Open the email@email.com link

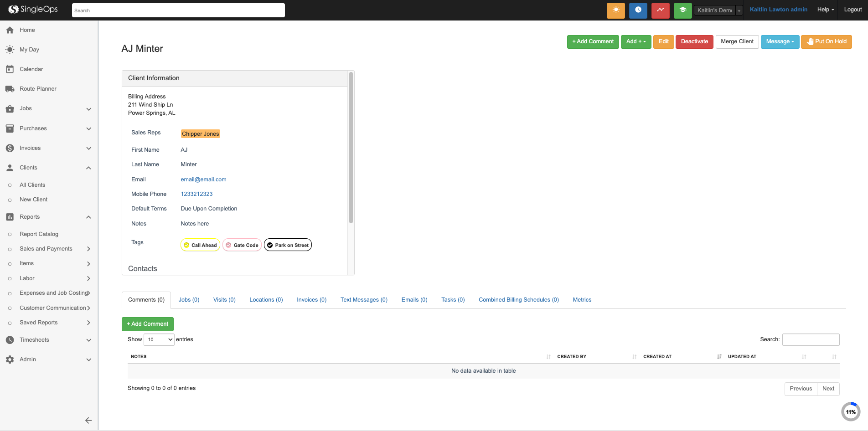click(x=203, y=180)
